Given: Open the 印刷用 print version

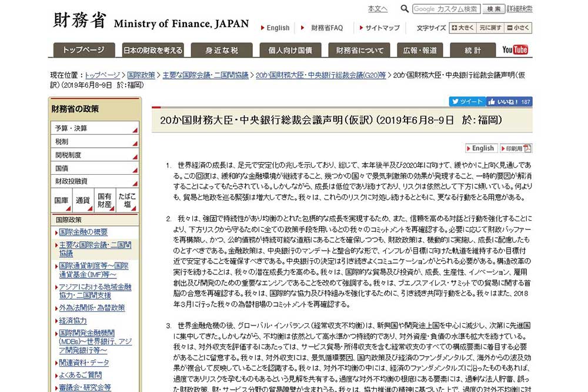Looking at the screenshot, I should coord(516,148).
